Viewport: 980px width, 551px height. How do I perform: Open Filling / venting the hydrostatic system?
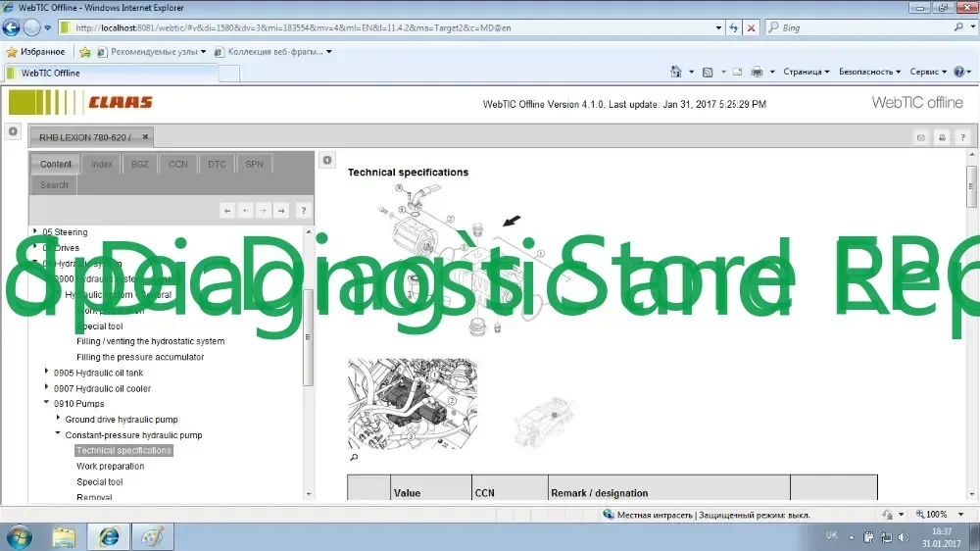[x=151, y=341]
